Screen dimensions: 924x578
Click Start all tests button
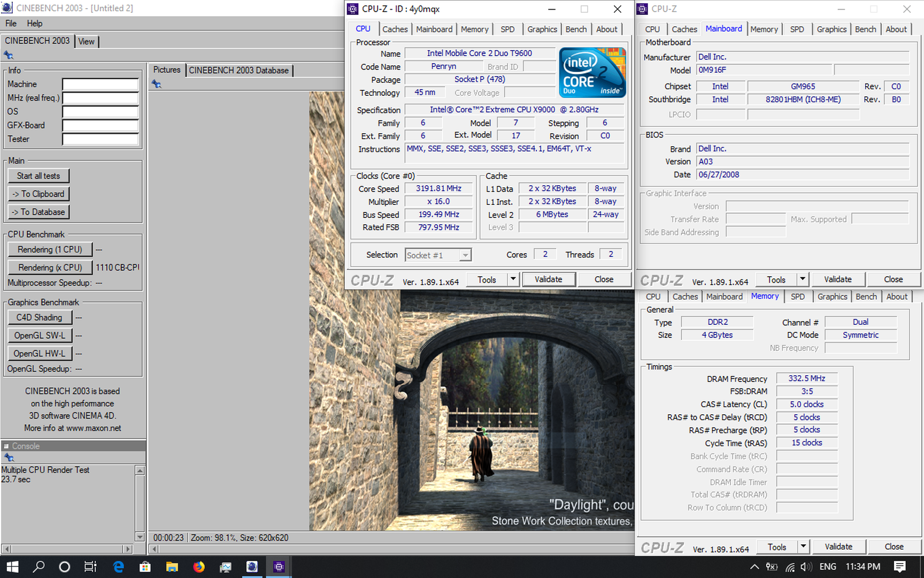(38, 176)
